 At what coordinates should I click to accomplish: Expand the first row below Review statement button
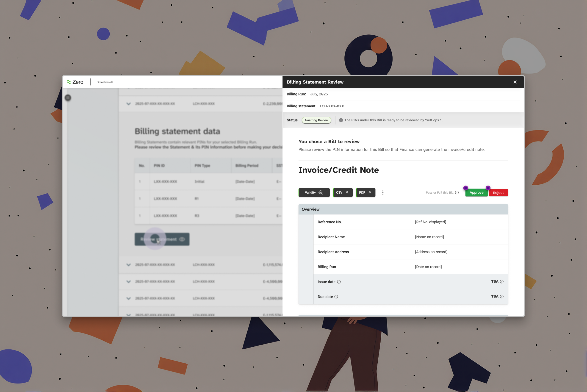[x=128, y=265]
